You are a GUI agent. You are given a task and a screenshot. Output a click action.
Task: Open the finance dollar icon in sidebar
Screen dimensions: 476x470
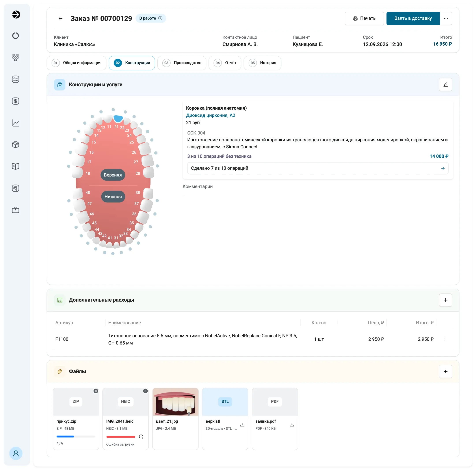15,101
